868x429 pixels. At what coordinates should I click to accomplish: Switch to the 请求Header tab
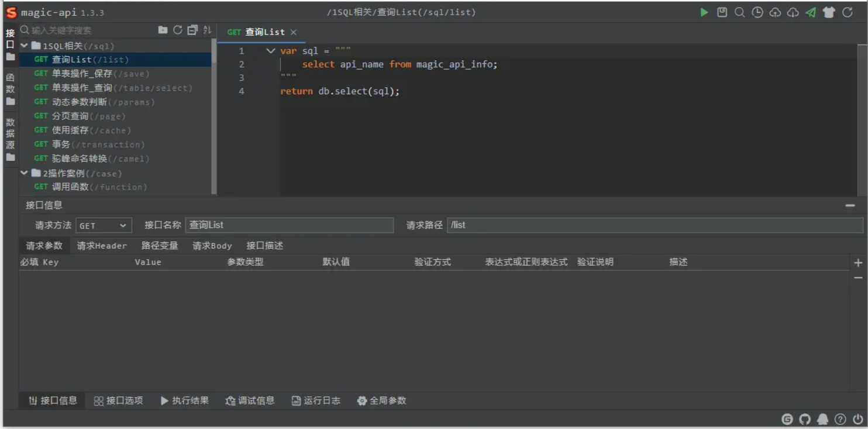(x=101, y=245)
